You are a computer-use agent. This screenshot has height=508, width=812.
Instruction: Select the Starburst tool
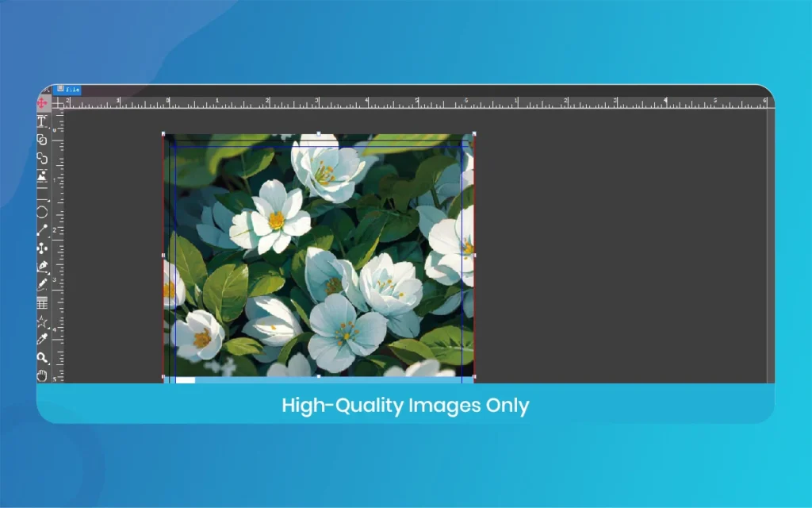click(x=43, y=321)
